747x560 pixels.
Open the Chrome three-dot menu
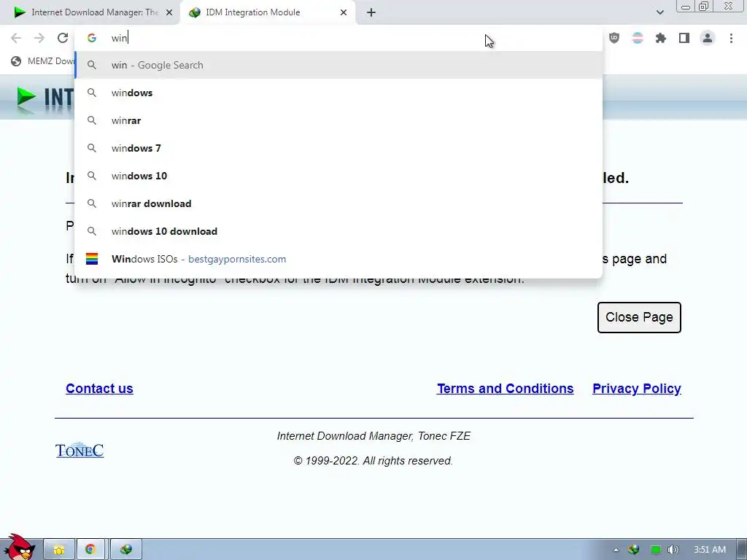(x=731, y=38)
